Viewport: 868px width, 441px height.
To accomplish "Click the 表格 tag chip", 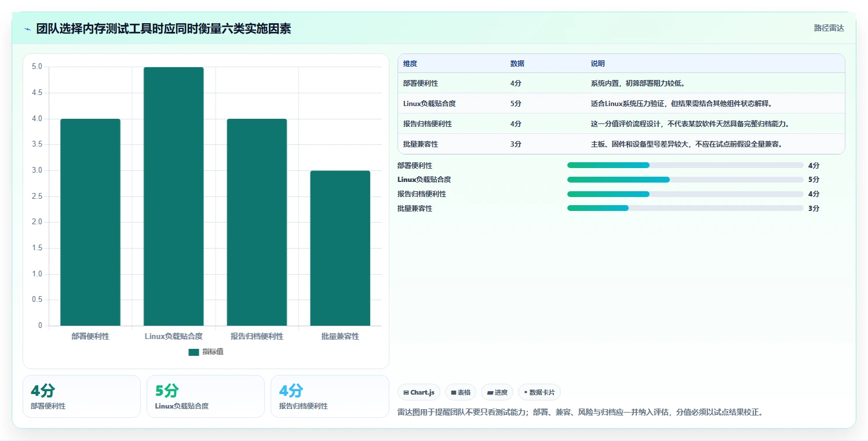I will (x=461, y=392).
